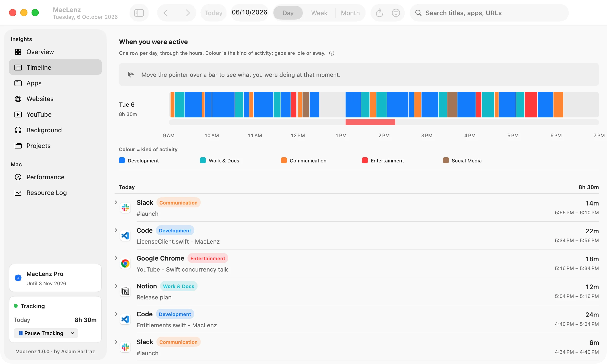607x364 pixels.
Task: Click "MacLenz 1.0.0 · by Aslam Sarfraz" footer
Action: pyautogui.click(x=55, y=351)
